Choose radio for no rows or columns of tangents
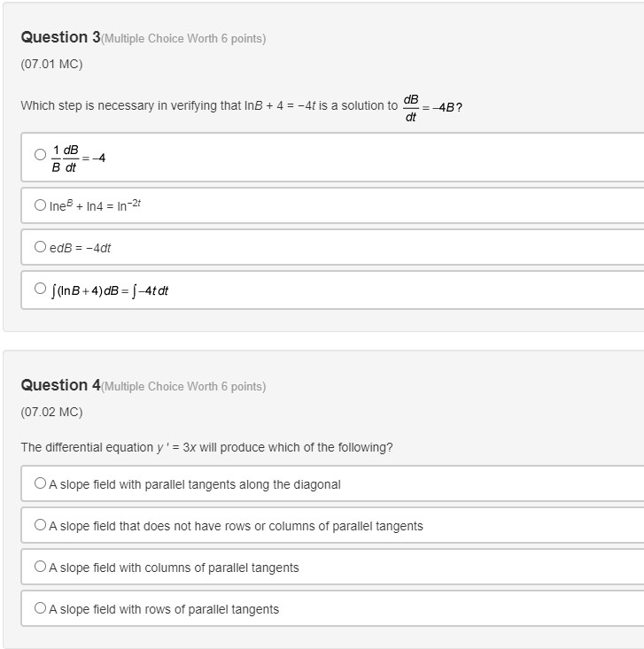This screenshot has width=644, height=649. point(40,525)
